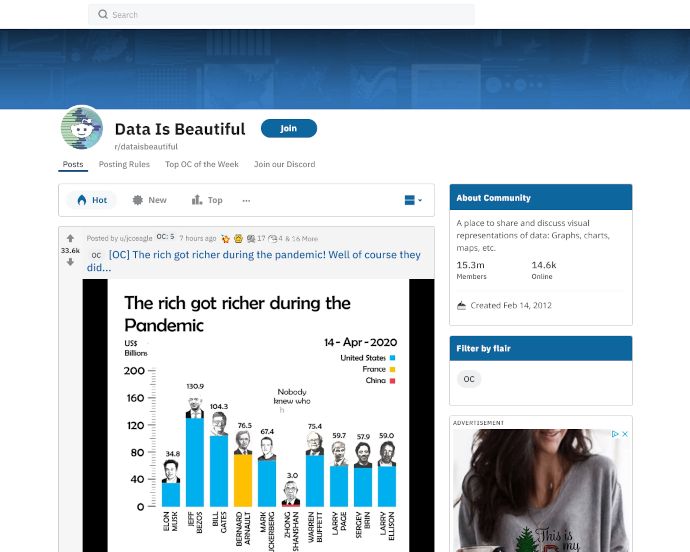Open the post layout view dropdown
The image size is (690, 552).
coord(413,200)
